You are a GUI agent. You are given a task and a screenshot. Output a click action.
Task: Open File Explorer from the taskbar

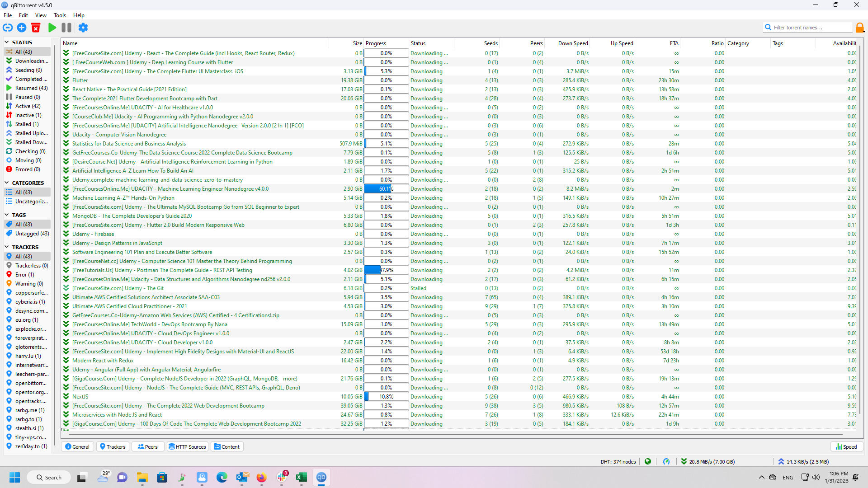(142, 477)
